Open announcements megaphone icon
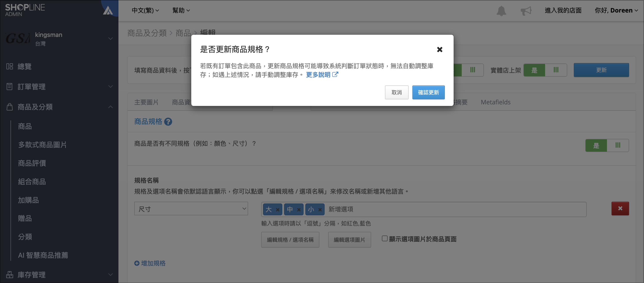644x283 pixels. (526, 11)
